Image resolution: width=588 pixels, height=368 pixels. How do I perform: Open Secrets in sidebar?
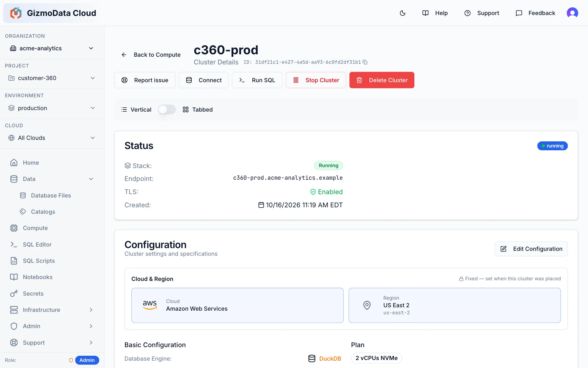tap(52, 293)
